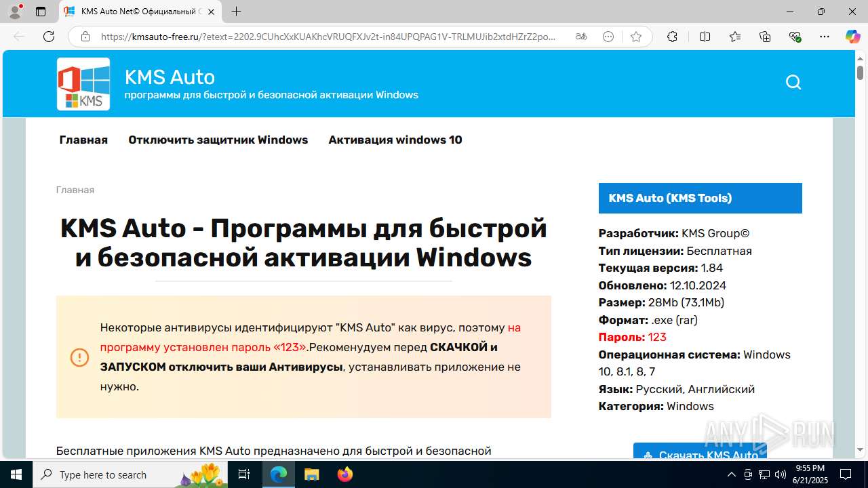868x488 pixels.
Task: Click the 'Пароль: 123' sidebar line
Action: click(x=632, y=337)
